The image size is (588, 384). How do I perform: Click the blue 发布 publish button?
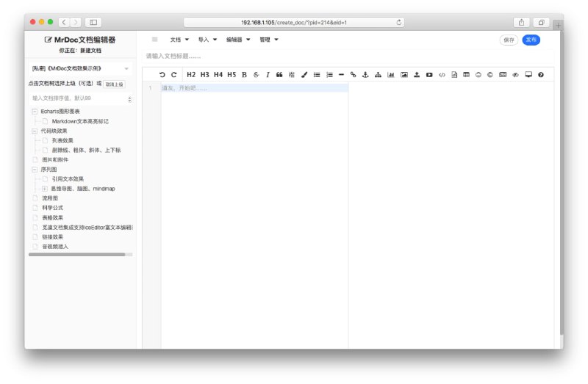coord(531,40)
